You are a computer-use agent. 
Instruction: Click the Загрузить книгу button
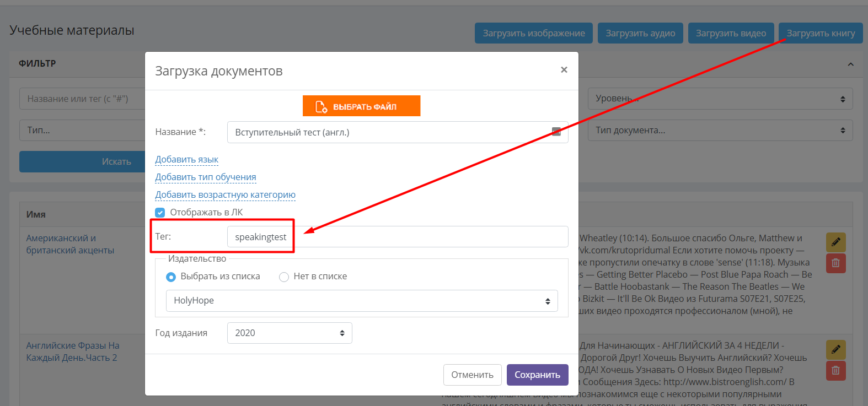[821, 33]
